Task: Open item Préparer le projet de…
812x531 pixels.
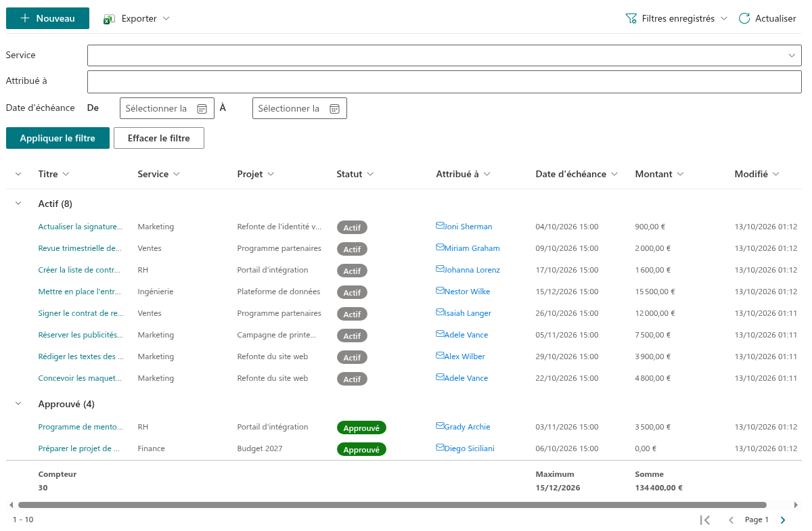Action: pos(81,448)
